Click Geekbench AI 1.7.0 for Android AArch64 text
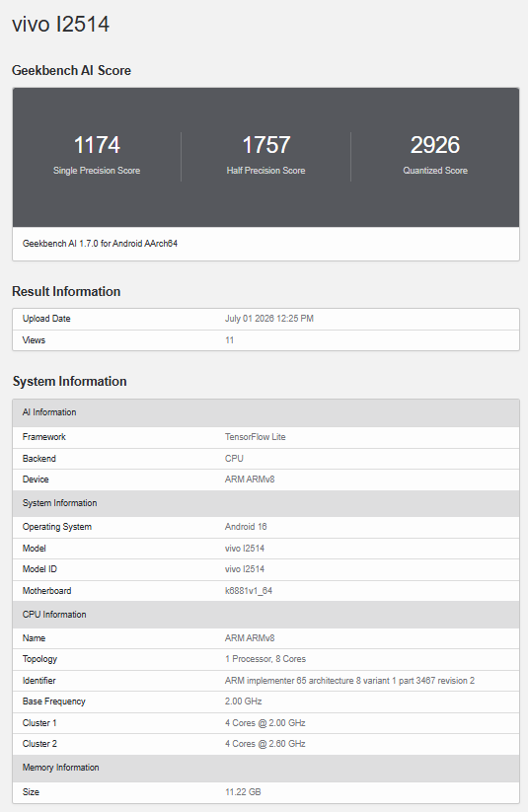Viewport: 528px width, 812px height. (x=100, y=244)
